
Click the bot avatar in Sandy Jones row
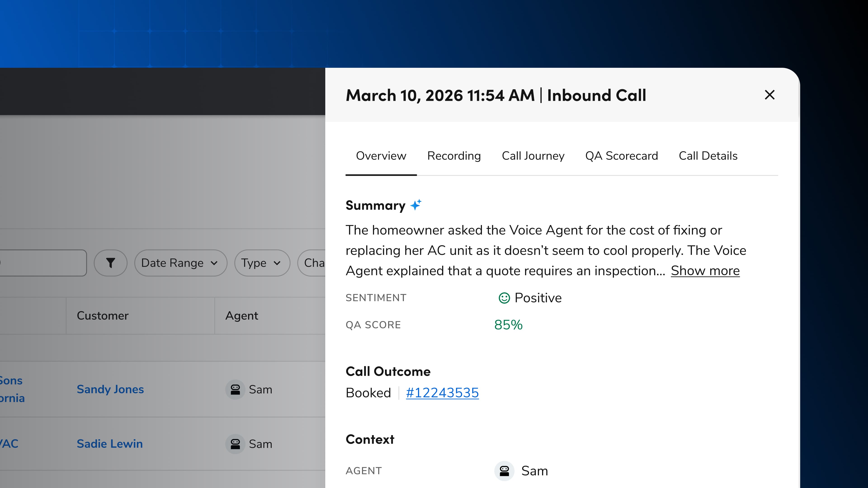pyautogui.click(x=235, y=389)
